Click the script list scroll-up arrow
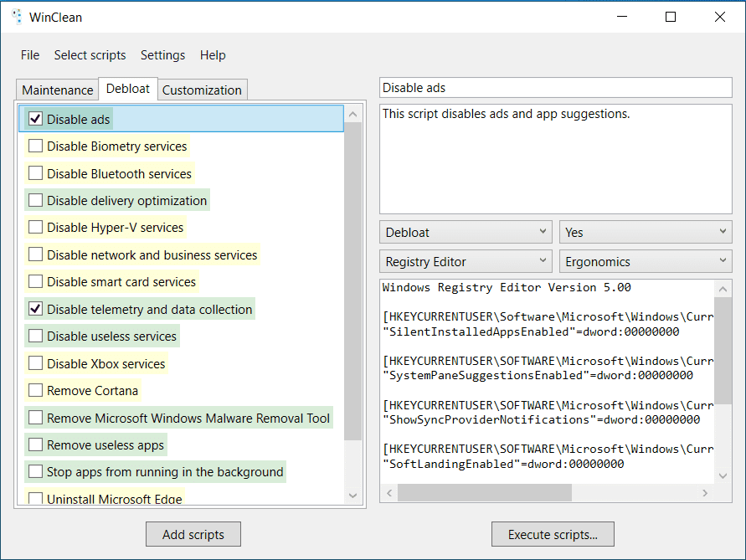Viewport: 746px width, 560px height. pyautogui.click(x=352, y=114)
